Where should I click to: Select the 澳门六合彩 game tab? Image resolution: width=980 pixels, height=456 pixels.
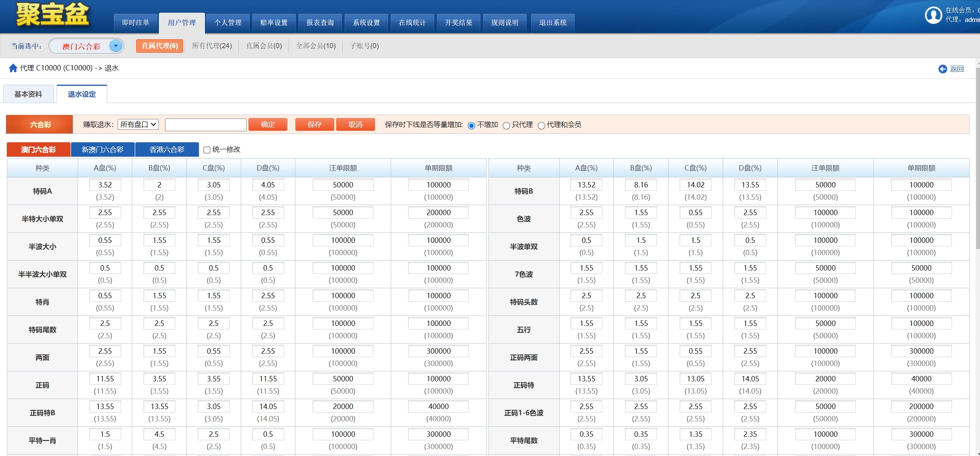[x=38, y=150]
